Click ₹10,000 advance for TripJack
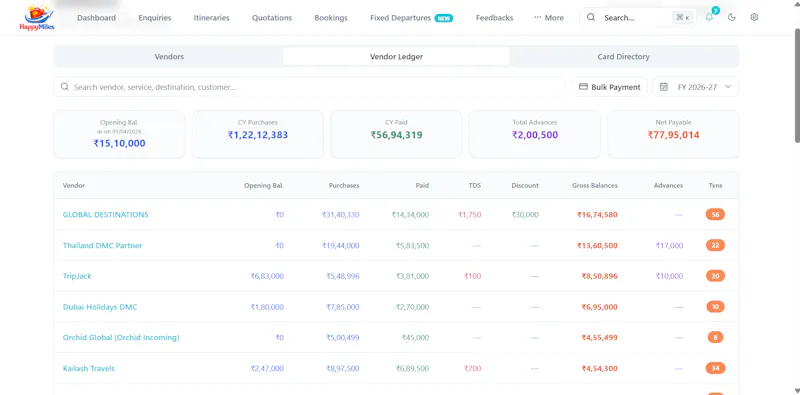800x395 pixels. 669,276
